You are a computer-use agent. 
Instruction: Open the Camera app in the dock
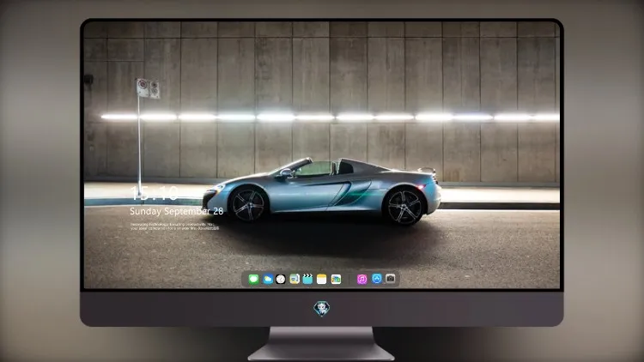click(x=391, y=279)
